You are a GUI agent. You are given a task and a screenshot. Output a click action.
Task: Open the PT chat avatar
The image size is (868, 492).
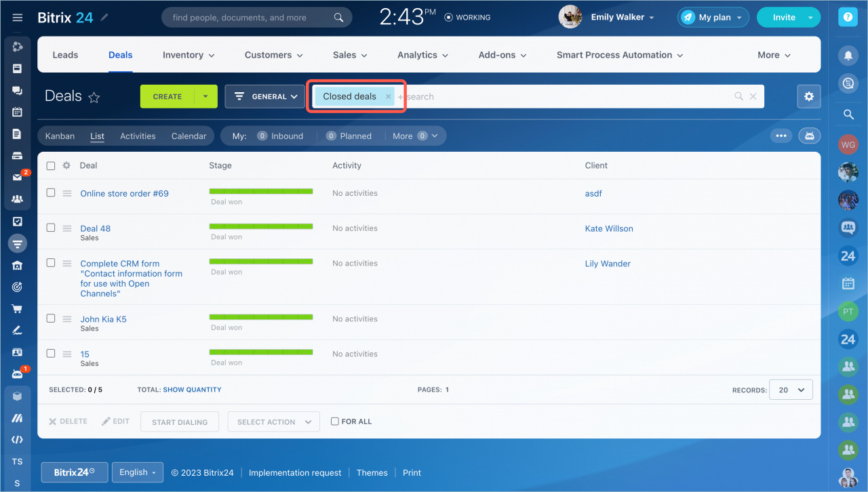point(848,312)
